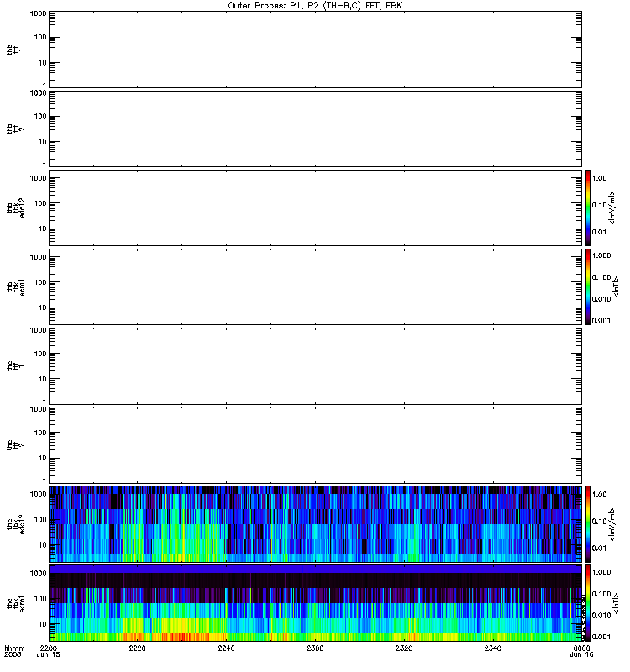Click the '<|mV/m|>' unit label of thc colorbar

[x=612, y=524]
